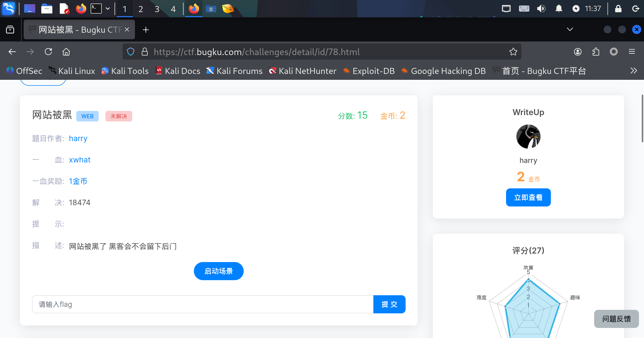Bookmark this page with the star icon
The image size is (644, 338).
pyautogui.click(x=513, y=52)
